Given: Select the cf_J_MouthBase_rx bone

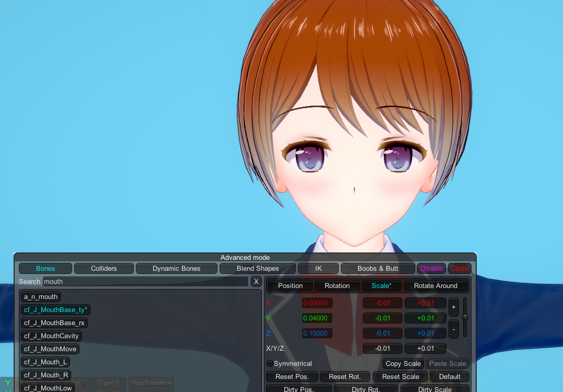Looking at the screenshot, I should pyautogui.click(x=54, y=322).
